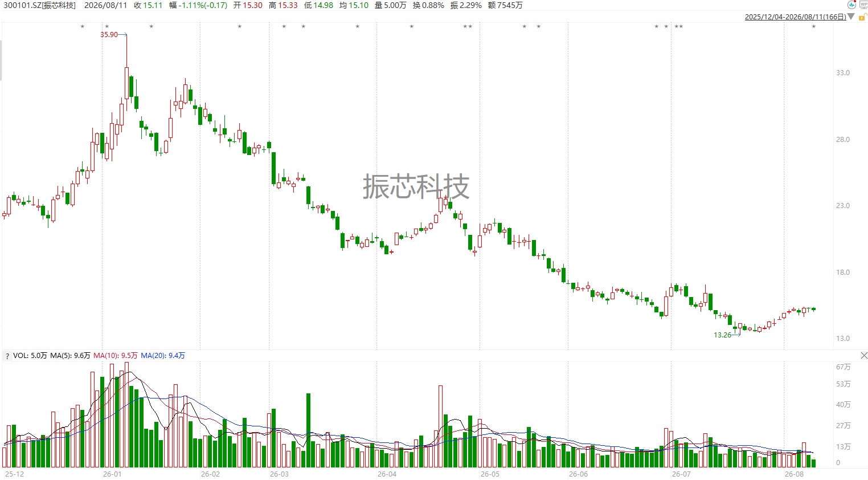Jump to the 26-08 month marker
The width and height of the screenshot is (868, 480).
[794, 474]
